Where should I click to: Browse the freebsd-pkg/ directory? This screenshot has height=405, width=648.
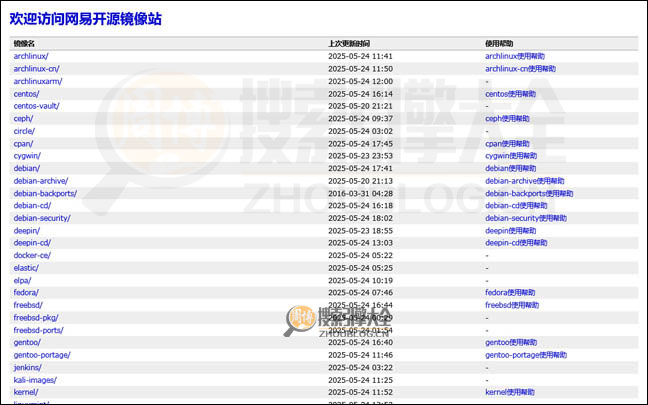(36, 318)
